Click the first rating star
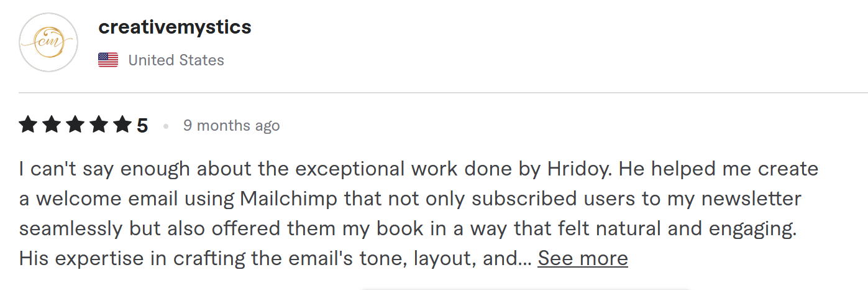 [x=28, y=125]
